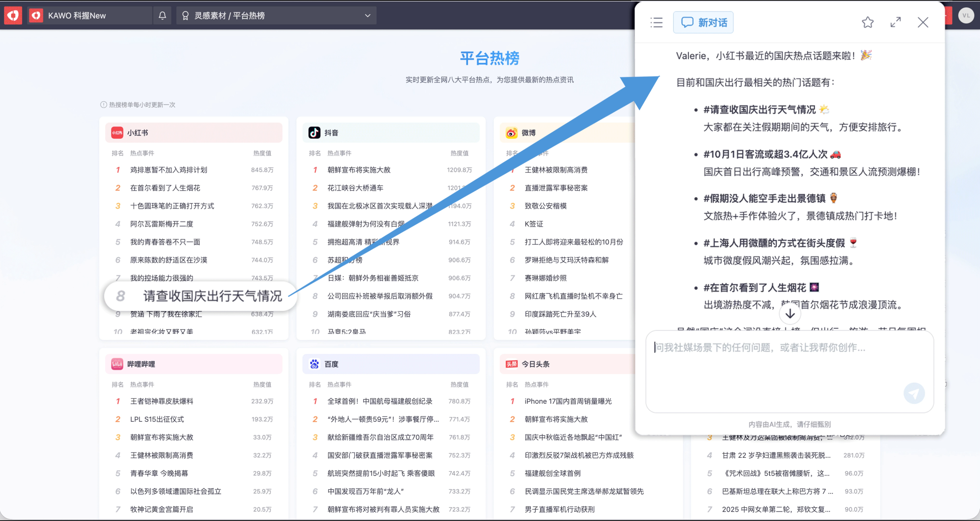This screenshot has width=980, height=521.
Task: Click the scroll-down arrow in the chat
Action: [790, 314]
